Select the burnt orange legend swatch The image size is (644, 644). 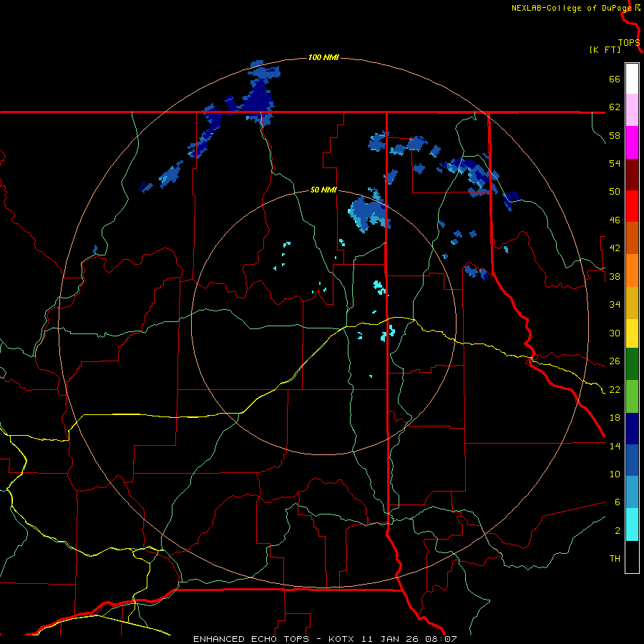[632, 238]
